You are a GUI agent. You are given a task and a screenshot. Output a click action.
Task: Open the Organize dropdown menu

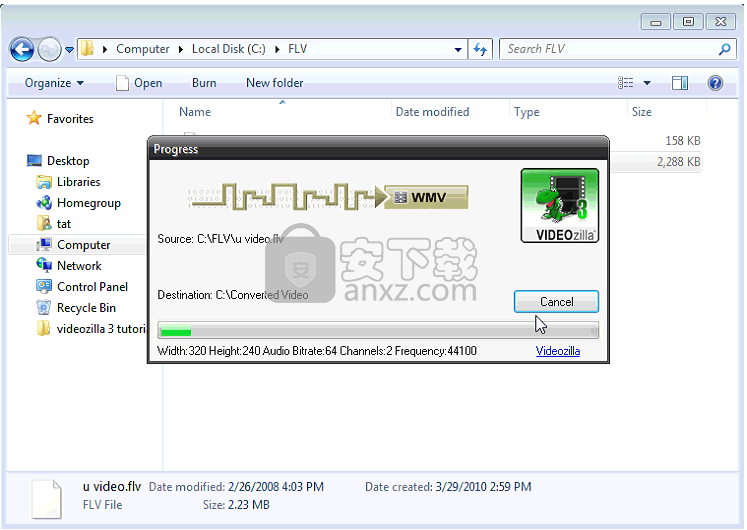point(54,83)
